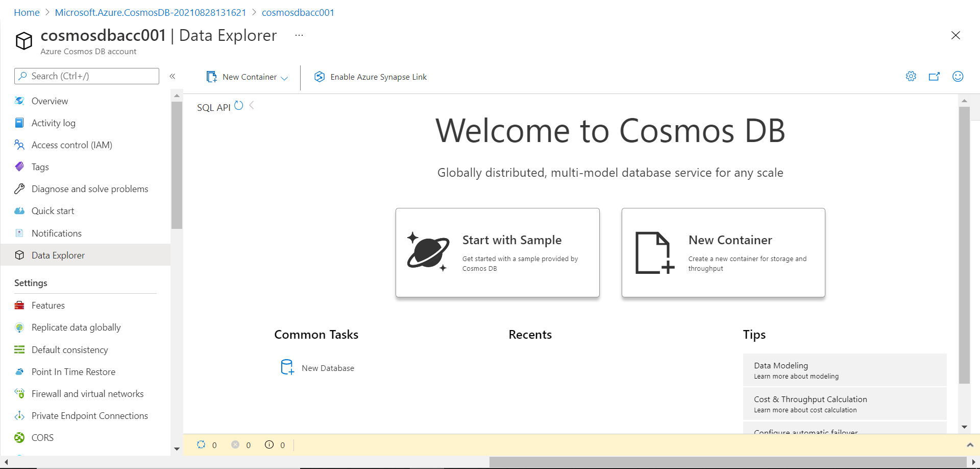
Task: Click the Diagnose and solve problems wrench icon
Action: tap(19, 189)
